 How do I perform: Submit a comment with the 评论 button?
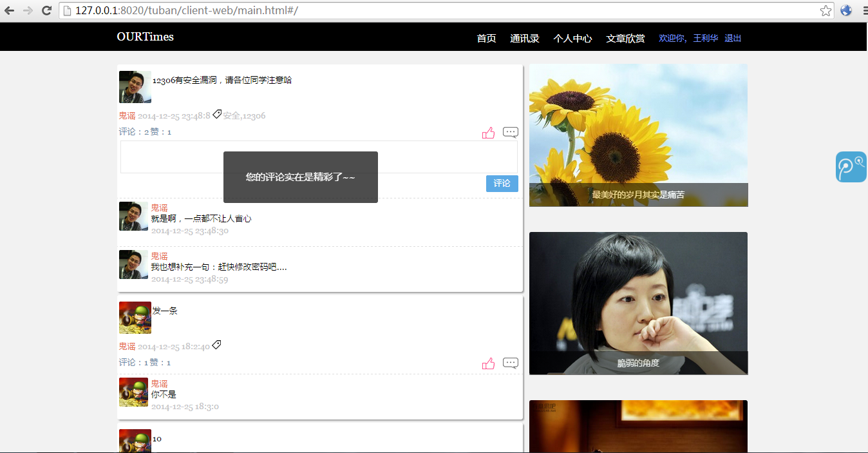tap(502, 183)
